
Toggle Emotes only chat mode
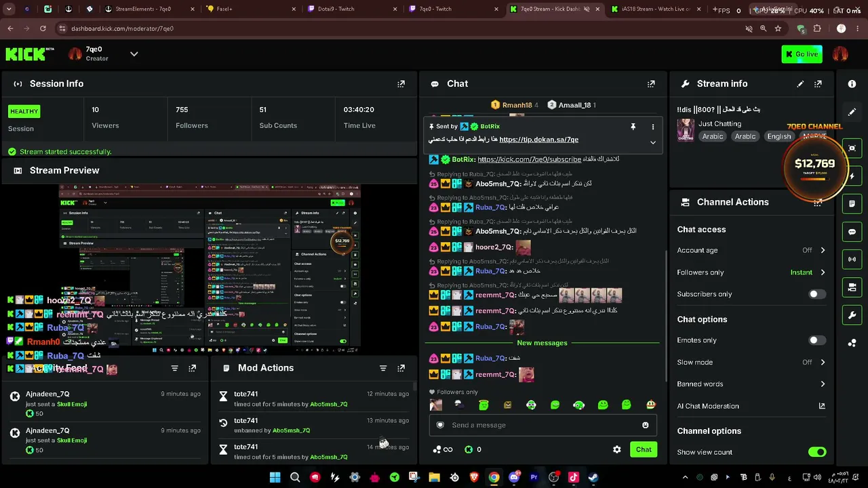[817, 340]
